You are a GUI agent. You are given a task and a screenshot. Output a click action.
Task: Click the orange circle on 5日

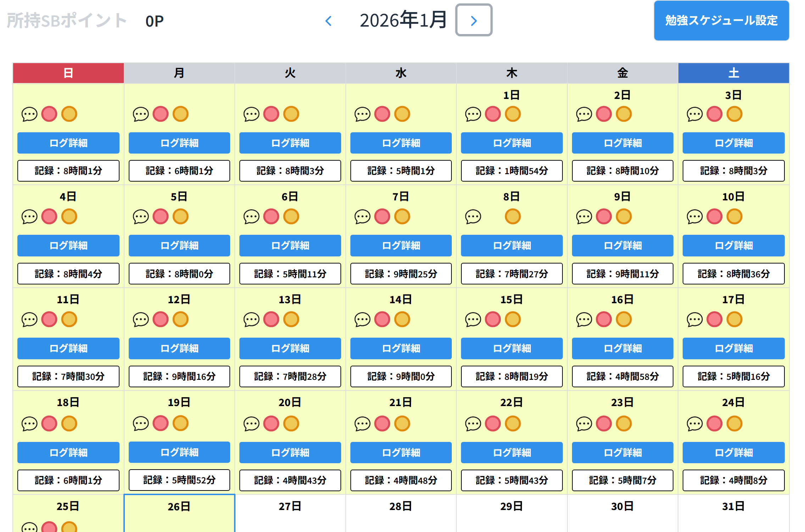180,216
